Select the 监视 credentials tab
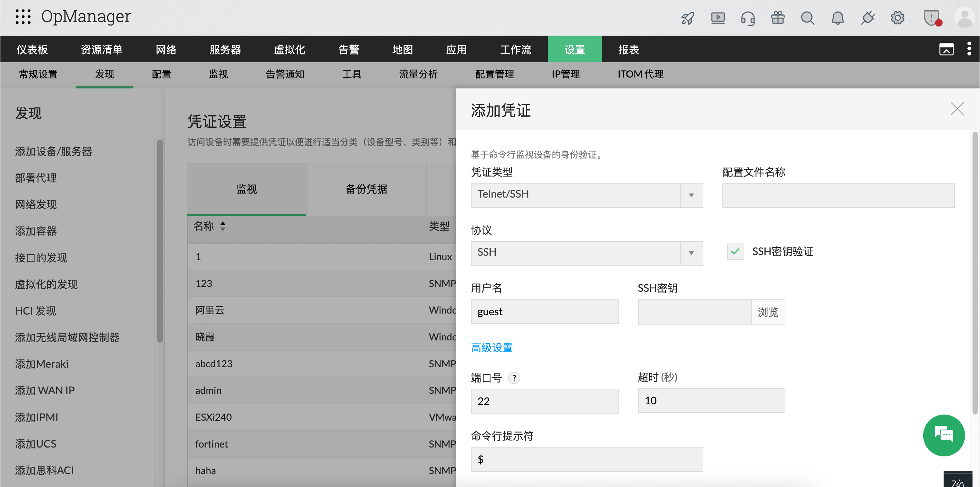The width and height of the screenshot is (980, 487). tap(246, 189)
